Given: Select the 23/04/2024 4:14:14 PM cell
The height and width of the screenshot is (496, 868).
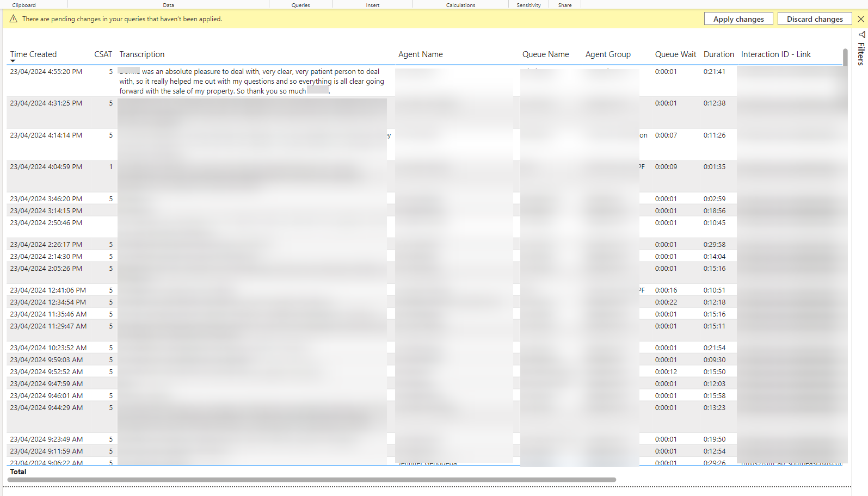Looking at the screenshot, I should [x=46, y=135].
